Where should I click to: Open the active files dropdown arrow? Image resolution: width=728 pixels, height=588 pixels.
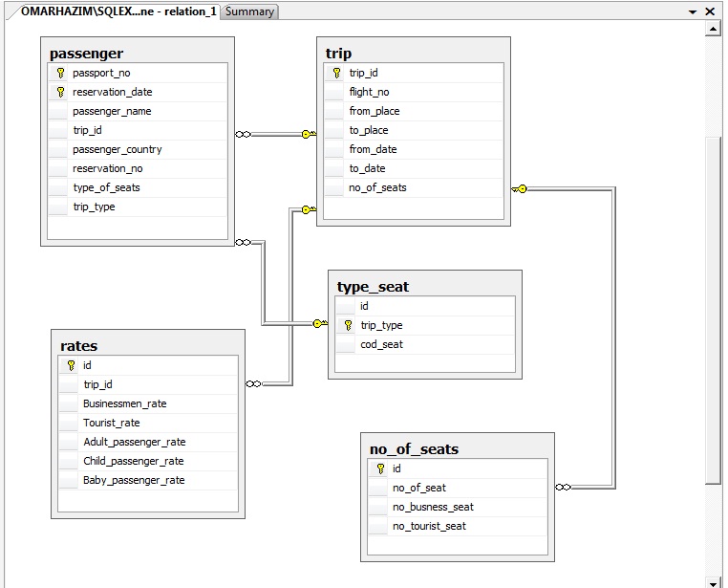693,11
